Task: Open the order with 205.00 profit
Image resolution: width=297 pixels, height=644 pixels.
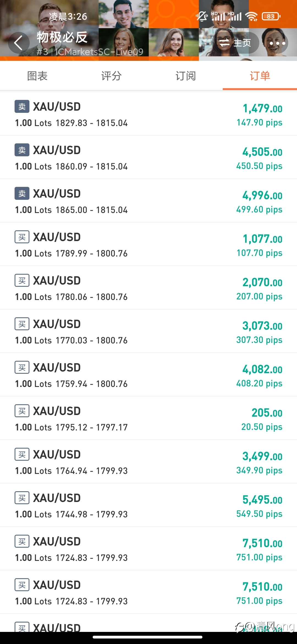Action: tap(148, 418)
